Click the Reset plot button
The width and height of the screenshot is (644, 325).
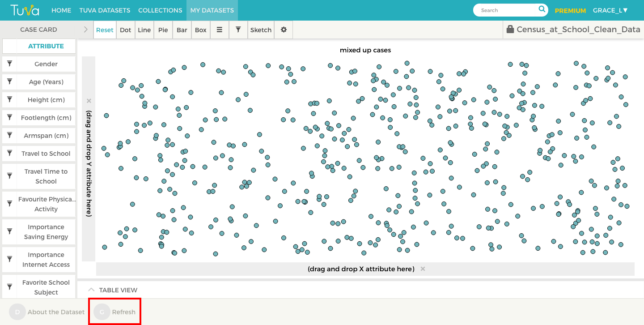click(105, 30)
